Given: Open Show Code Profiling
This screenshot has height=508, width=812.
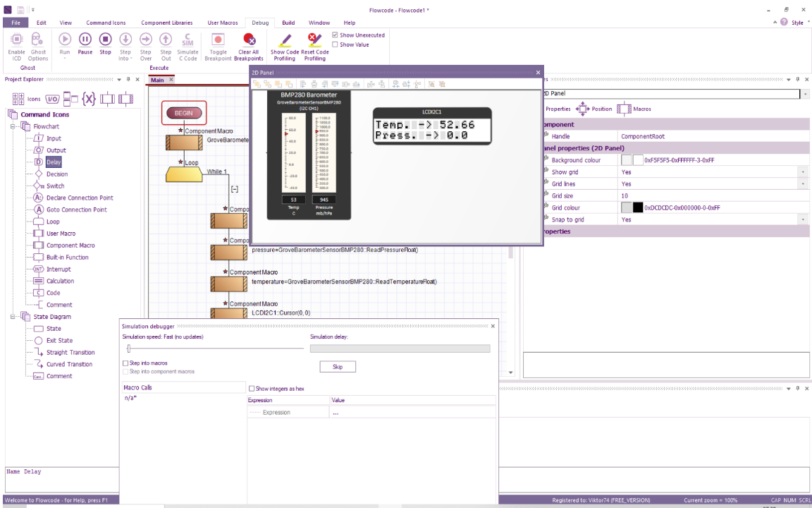Looking at the screenshot, I should click(x=285, y=40).
